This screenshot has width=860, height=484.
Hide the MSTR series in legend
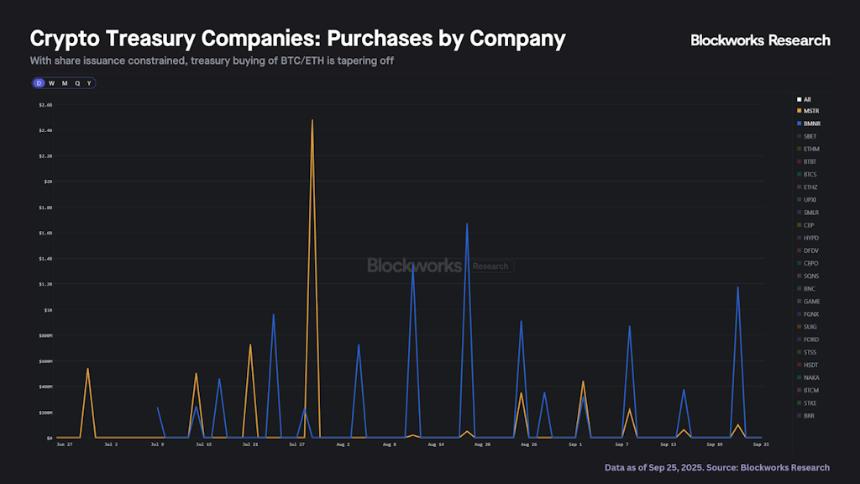tap(810, 111)
